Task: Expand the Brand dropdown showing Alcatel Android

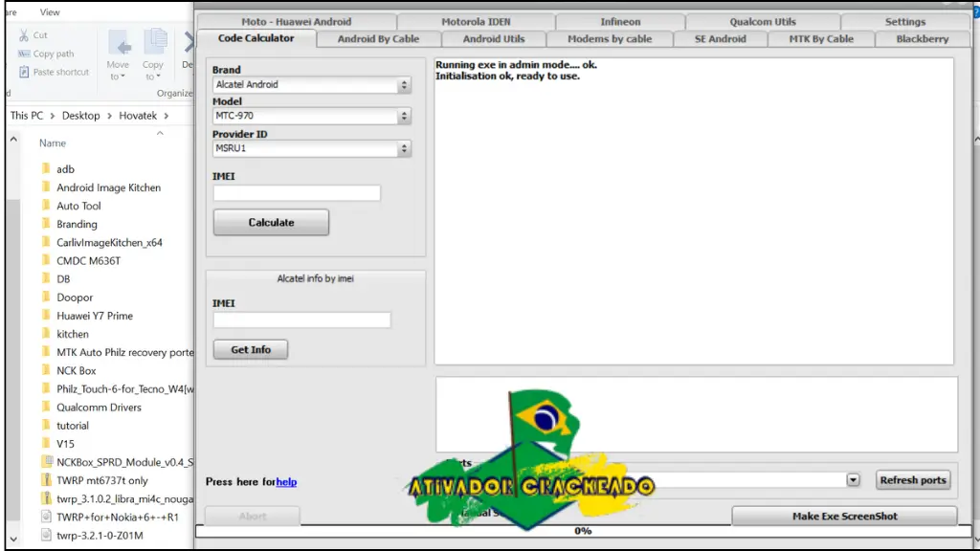Action: click(404, 84)
